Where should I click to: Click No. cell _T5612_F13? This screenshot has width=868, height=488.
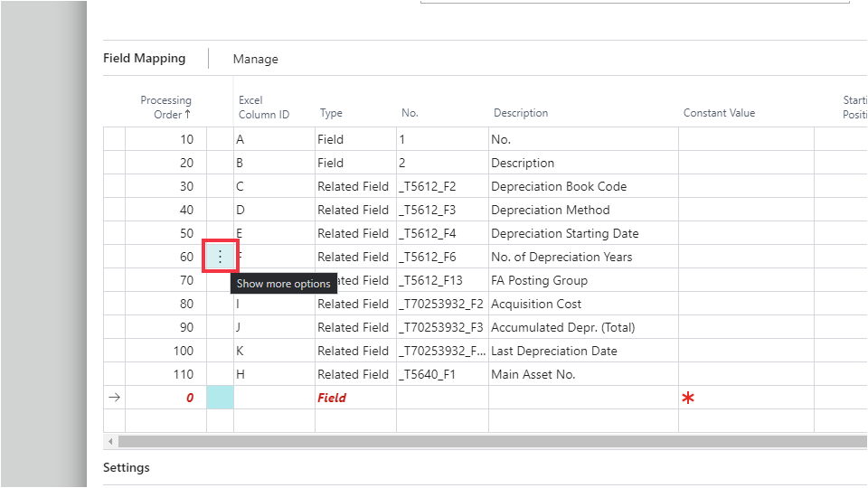coord(443,280)
